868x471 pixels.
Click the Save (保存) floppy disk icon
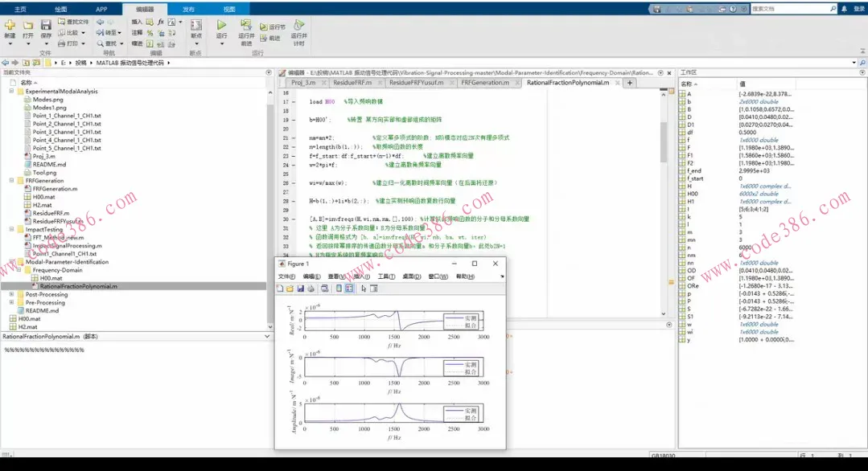tap(46, 26)
